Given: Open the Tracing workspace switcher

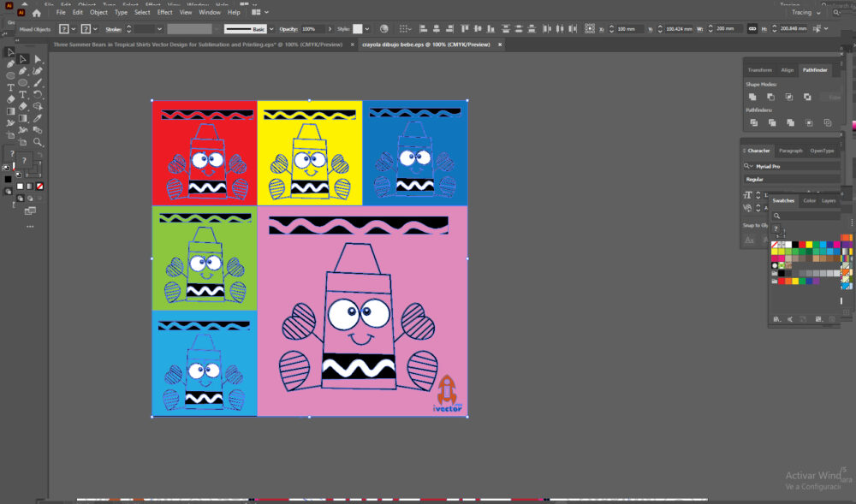Looking at the screenshot, I should [x=805, y=12].
